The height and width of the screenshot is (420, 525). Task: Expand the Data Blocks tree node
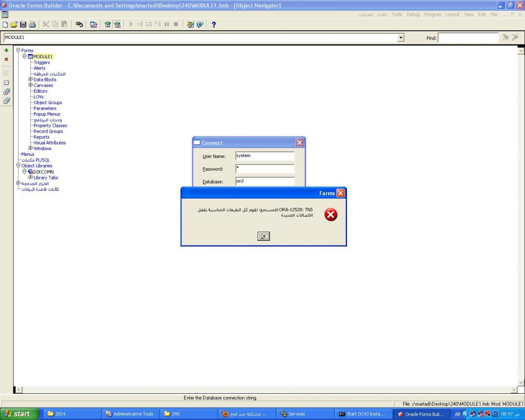[31, 80]
